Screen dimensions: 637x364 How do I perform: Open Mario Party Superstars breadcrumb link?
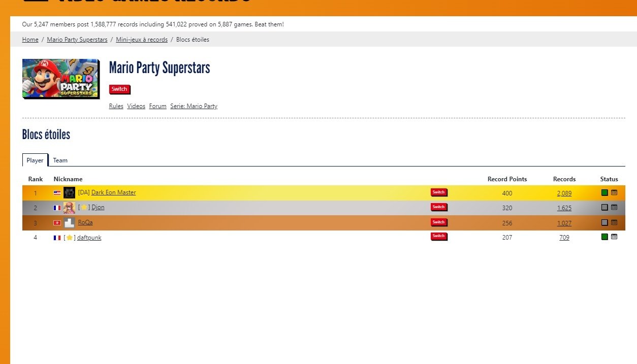click(77, 40)
